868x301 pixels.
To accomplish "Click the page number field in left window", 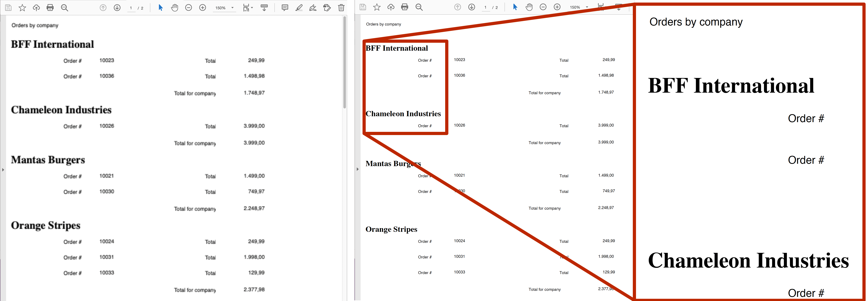I will [x=131, y=8].
